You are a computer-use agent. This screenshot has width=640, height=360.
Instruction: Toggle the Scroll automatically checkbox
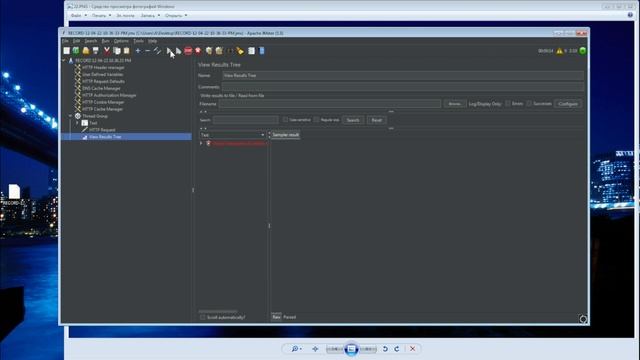tap(203, 317)
